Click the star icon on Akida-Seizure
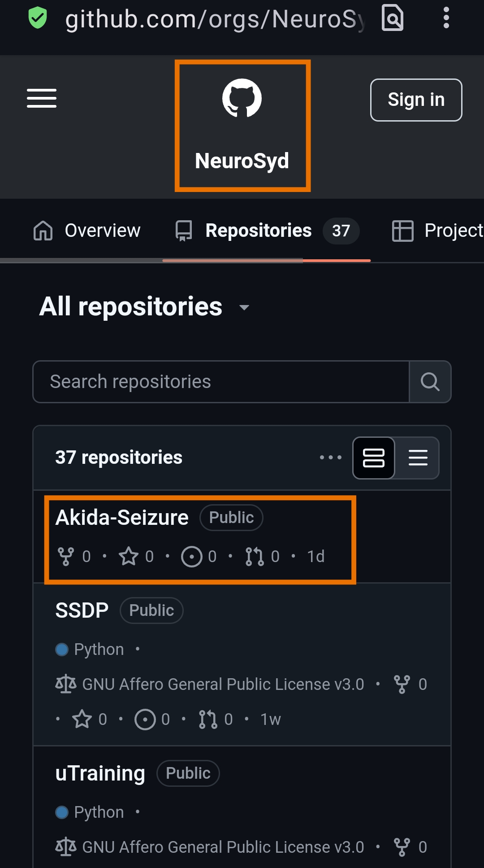Screen dimensions: 484x868 (x=129, y=557)
